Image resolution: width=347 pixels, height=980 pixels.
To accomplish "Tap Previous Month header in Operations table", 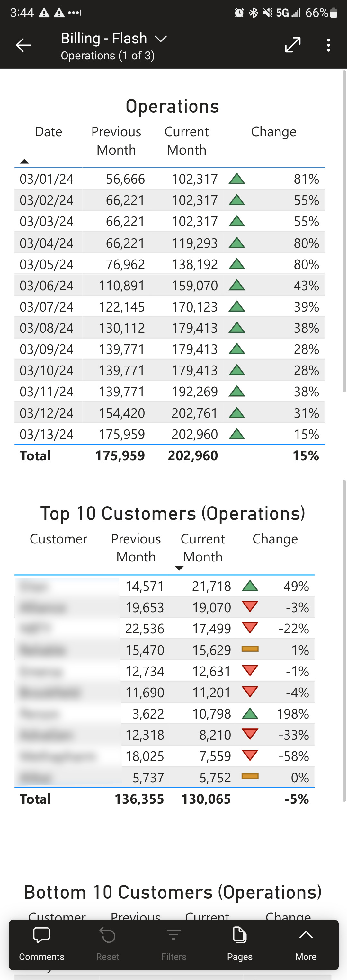I will click(116, 140).
